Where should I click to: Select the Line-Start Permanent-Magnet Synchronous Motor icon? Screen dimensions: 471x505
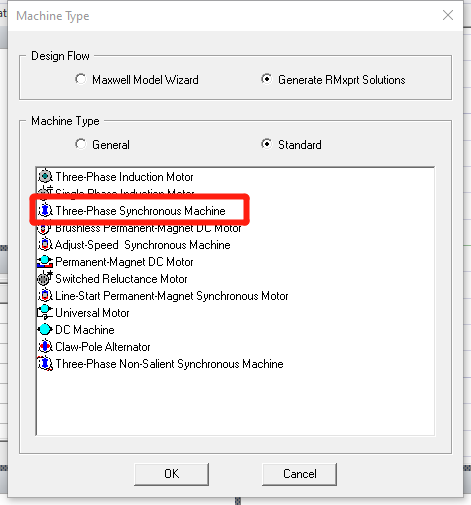point(45,296)
